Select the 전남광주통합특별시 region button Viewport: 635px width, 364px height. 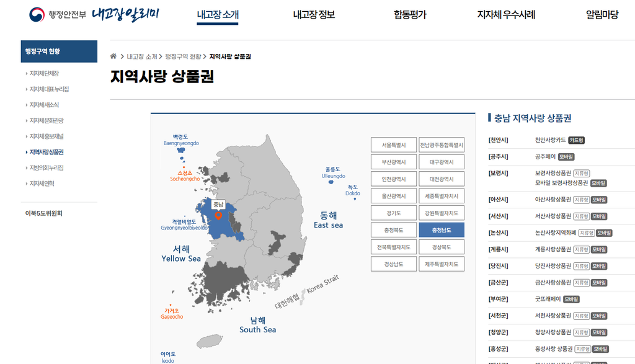[x=442, y=145]
